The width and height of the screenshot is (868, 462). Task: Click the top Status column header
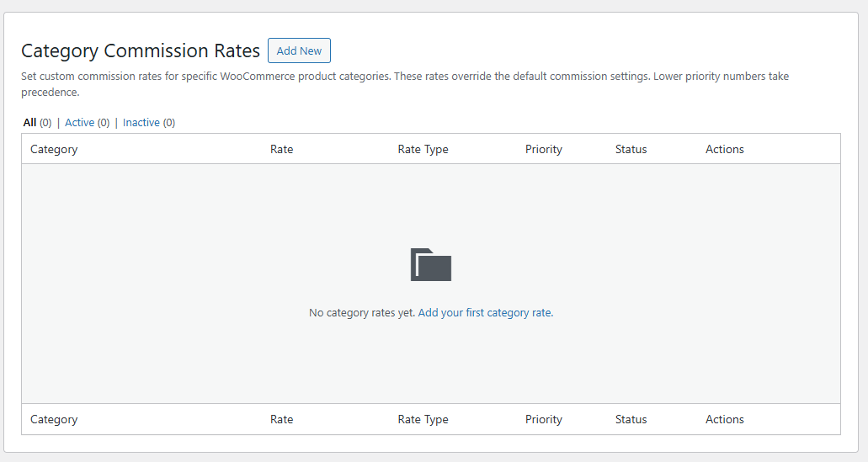(631, 149)
